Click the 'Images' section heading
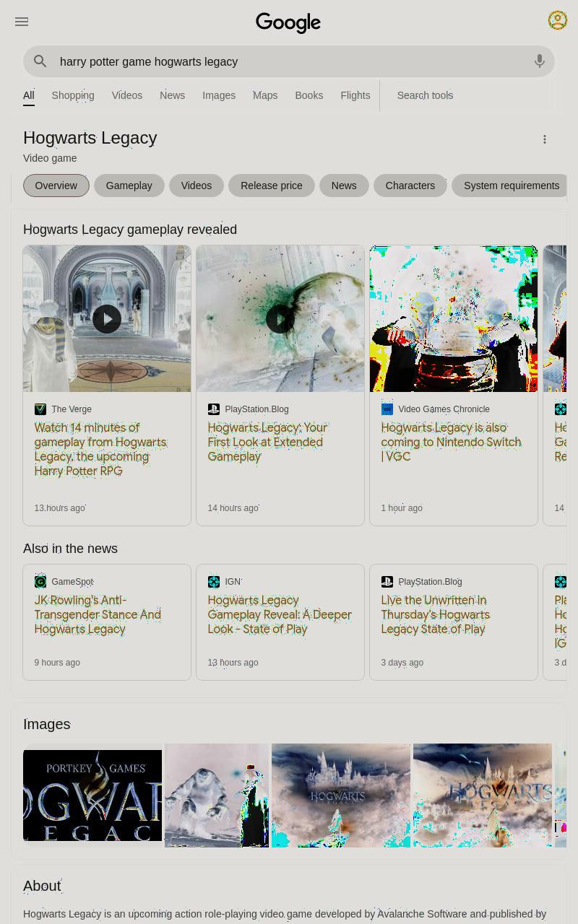Screen dimensions: 578x924 [x=47, y=724]
